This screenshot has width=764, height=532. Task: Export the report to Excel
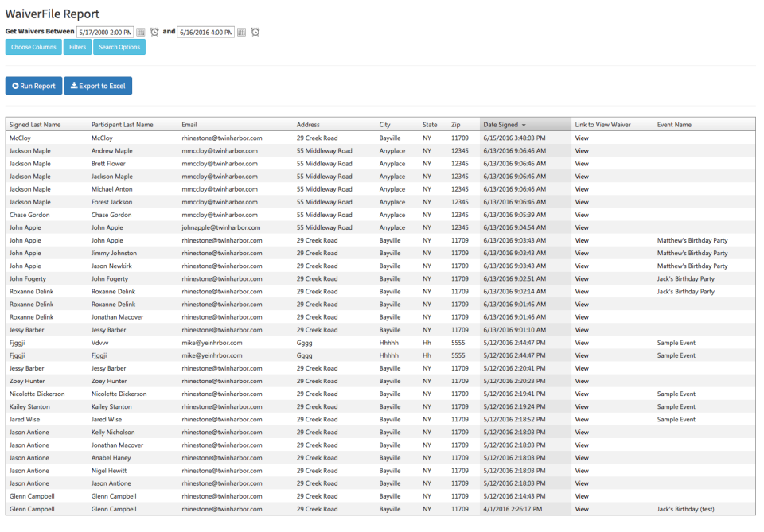point(98,86)
